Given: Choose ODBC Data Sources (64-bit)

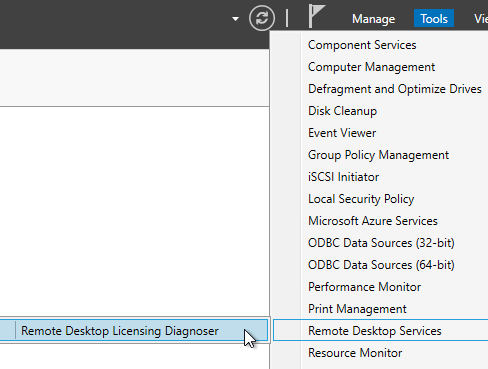Looking at the screenshot, I should (381, 265).
